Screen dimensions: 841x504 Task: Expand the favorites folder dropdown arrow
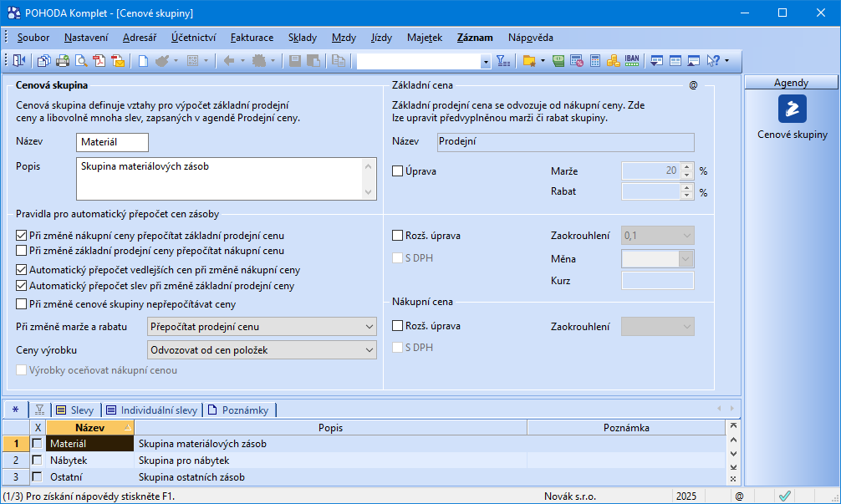coord(543,60)
